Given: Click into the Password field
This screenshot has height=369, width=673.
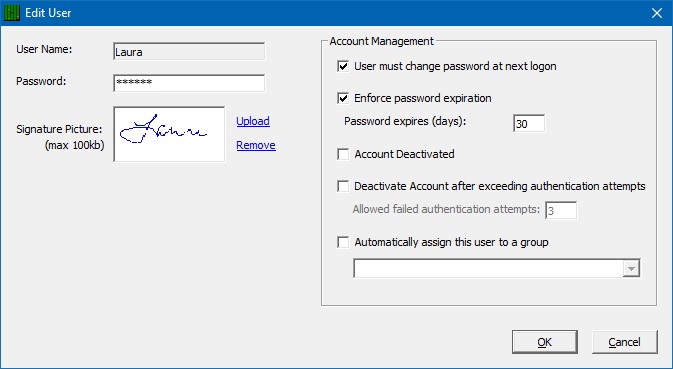Looking at the screenshot, I should 189,83.
